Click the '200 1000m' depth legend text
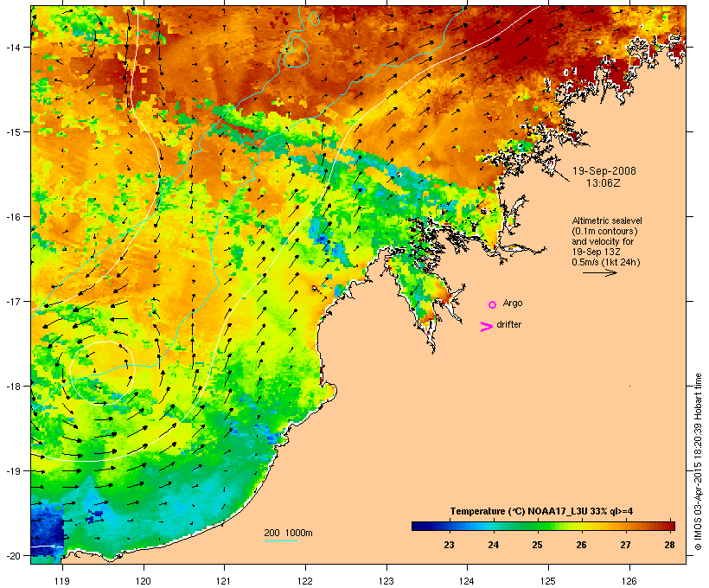 pos(288,533)
